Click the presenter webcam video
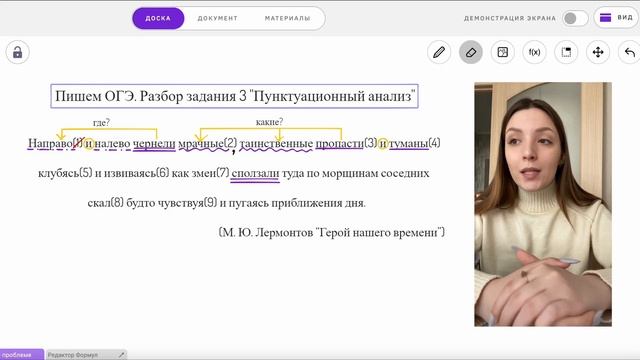Image resolution: width=640 pixels, height=360 pixels. pyautogui.click(x=543, y=204)
